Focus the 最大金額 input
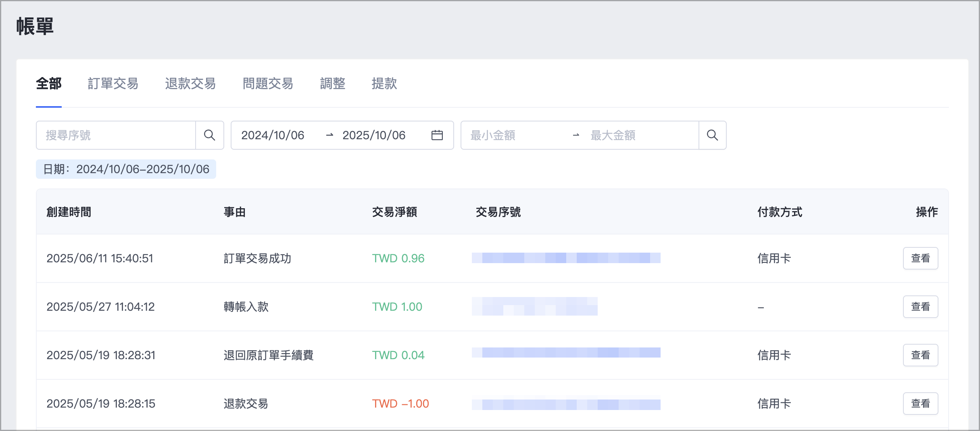Viewport: 980px width, 431px height. (x=641, y=135)
